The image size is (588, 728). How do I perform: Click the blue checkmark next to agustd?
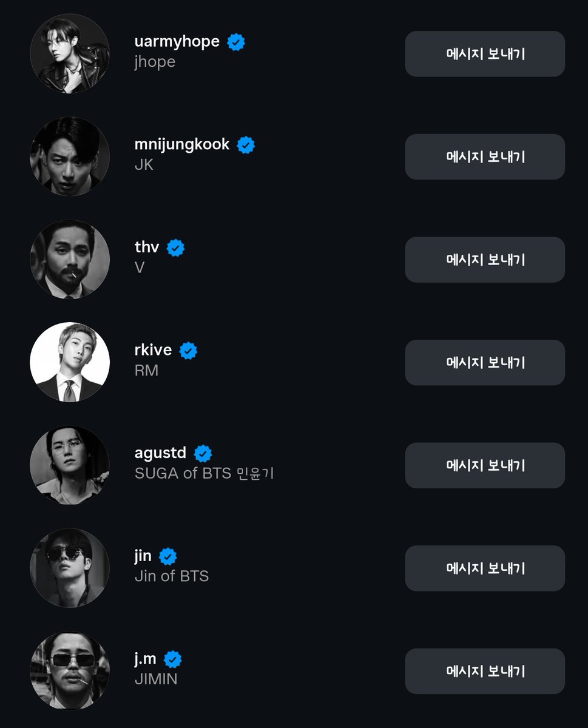(x=203, y=453)
